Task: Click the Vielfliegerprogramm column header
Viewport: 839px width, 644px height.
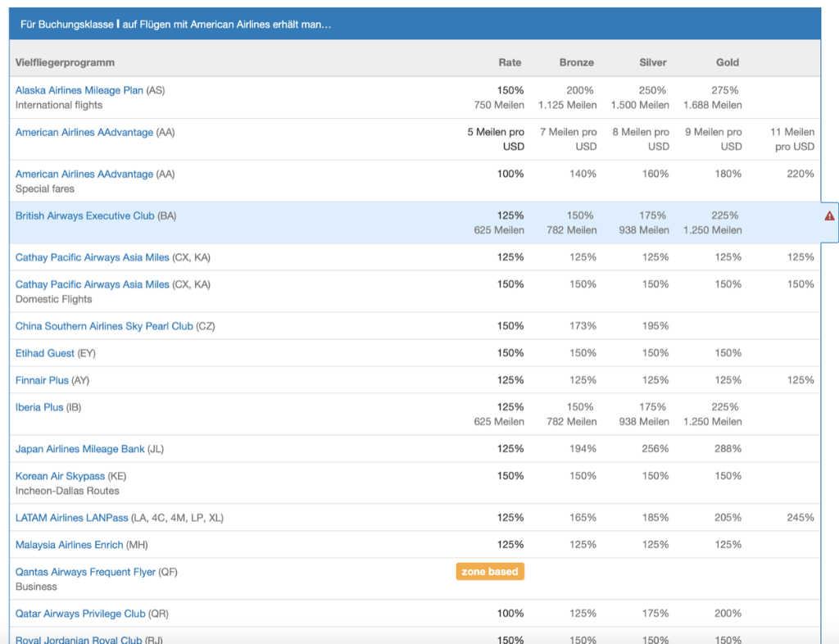Action: tap(65, 62)
